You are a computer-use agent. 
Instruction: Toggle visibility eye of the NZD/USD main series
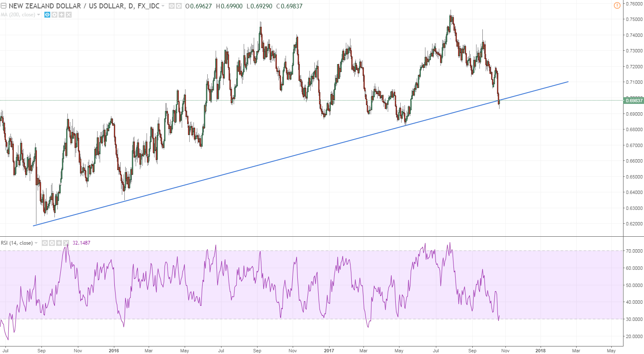pos(172,6)
